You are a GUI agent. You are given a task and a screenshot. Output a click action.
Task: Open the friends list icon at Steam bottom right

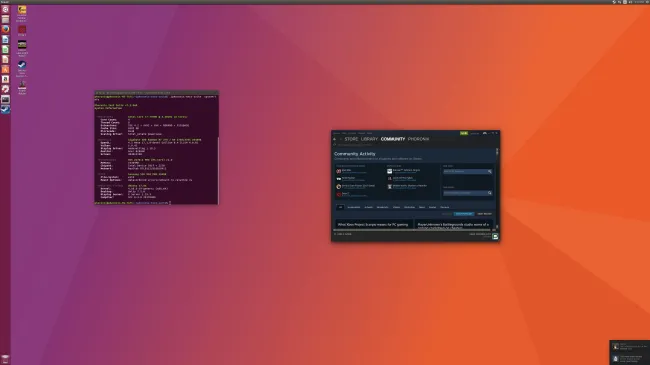click(x=495, y=236)
